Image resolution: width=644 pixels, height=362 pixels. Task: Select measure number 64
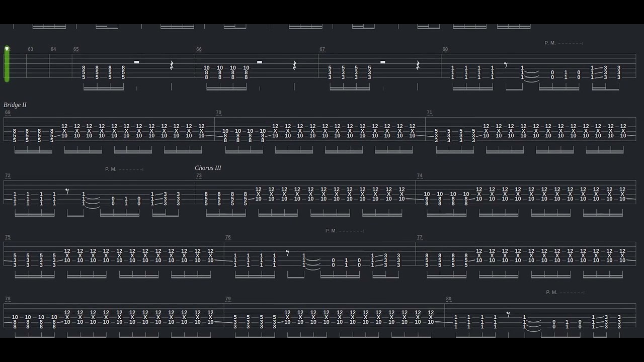(x=53, y=49)
